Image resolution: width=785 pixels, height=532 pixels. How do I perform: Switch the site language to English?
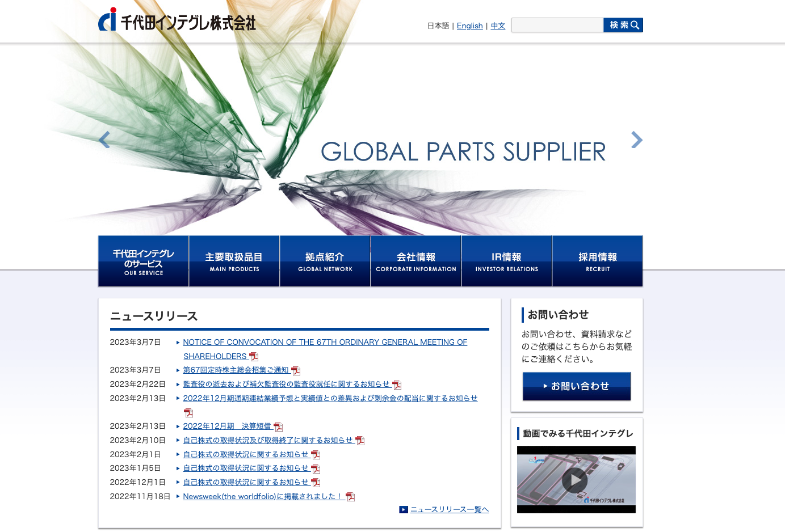coord(469,26)
